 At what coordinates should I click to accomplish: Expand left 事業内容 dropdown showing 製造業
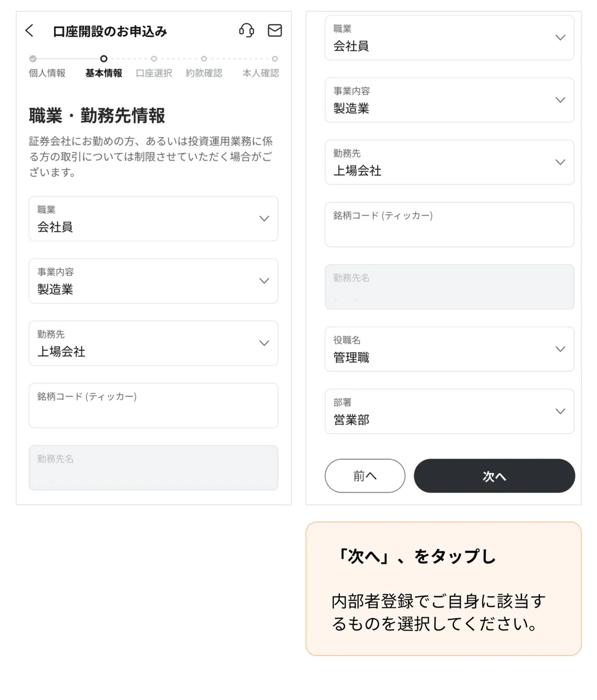point(153,281)
